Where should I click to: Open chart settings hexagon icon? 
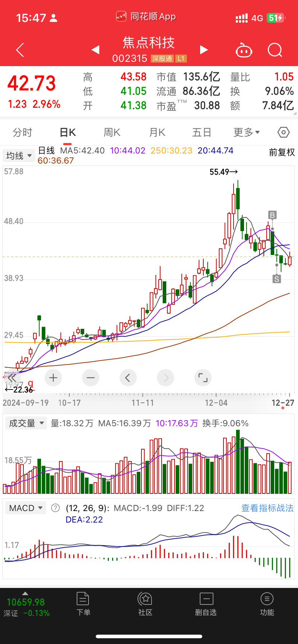(284, 132)
